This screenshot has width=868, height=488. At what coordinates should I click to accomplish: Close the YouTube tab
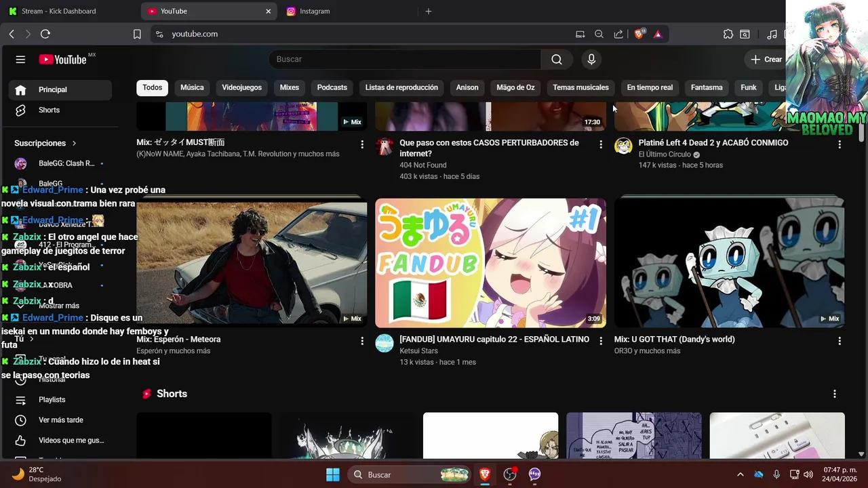tap(269, 12)
